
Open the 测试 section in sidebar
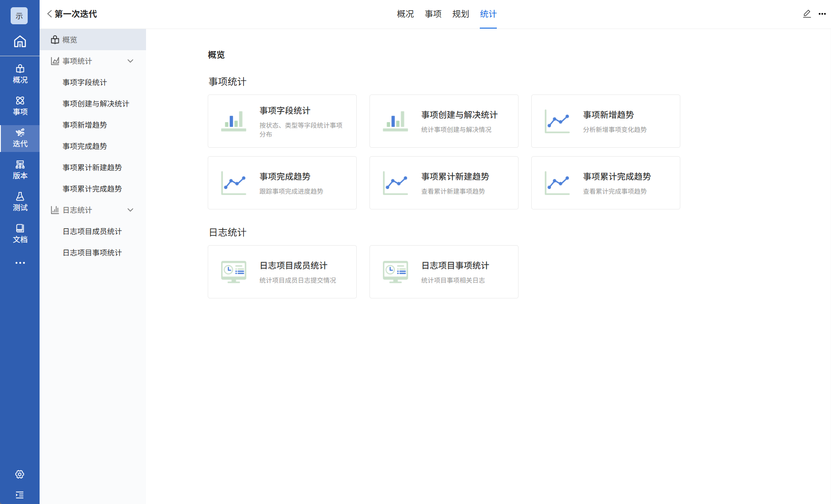(x=20, y=202)
